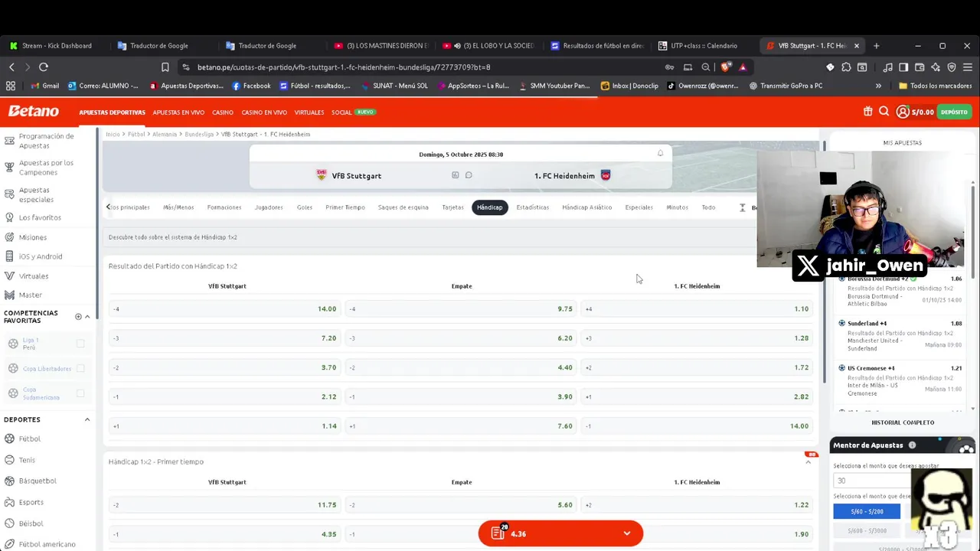
Task: Click the bet amount input field
Action: pos(873,481)
